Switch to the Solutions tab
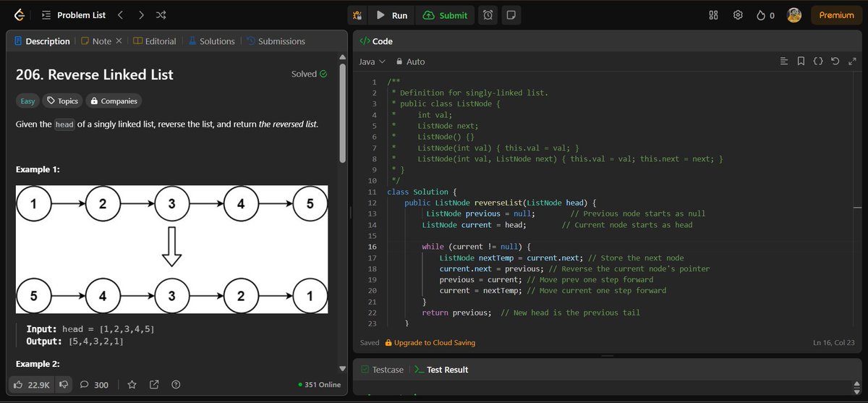This screenshot has height=403, width=868. point(212,41)
